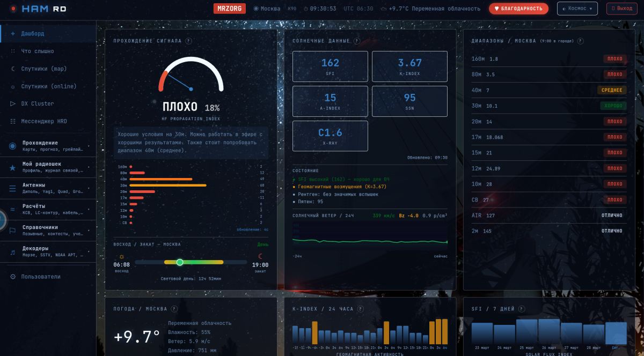644x356 pixels.
Task: Click the 2м 145 band row
Action: 548,231
